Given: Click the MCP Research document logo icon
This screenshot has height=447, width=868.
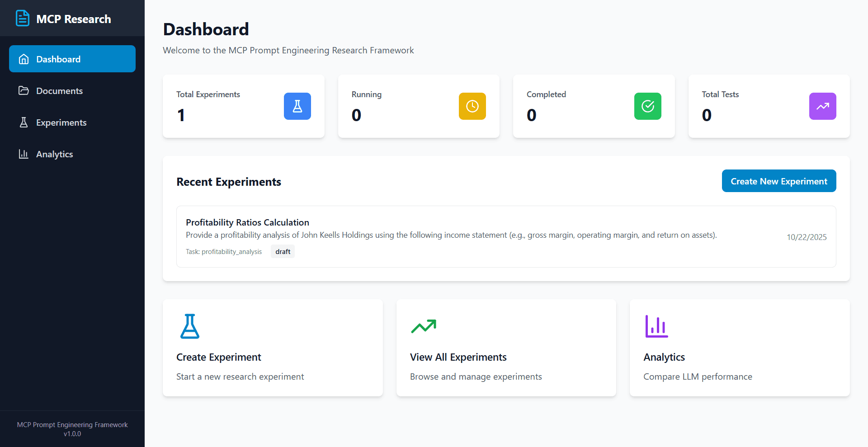Looking at the screenshot, I should click(23, 18).
